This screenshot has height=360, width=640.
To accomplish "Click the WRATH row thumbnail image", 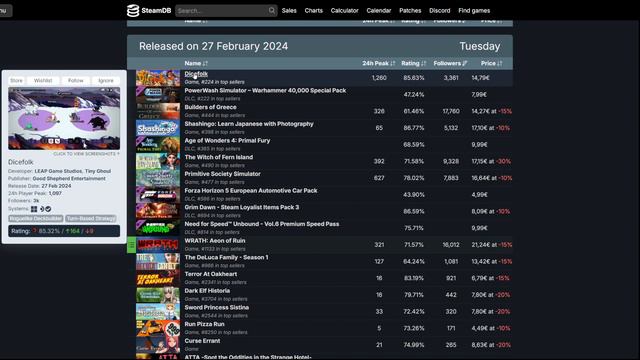I will click(158, 245).
